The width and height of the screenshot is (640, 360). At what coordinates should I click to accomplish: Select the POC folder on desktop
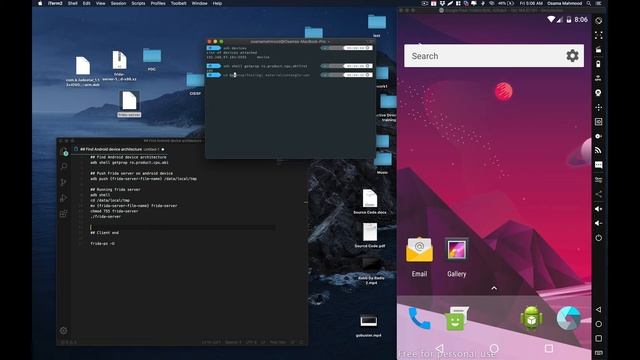pos(152,59)
